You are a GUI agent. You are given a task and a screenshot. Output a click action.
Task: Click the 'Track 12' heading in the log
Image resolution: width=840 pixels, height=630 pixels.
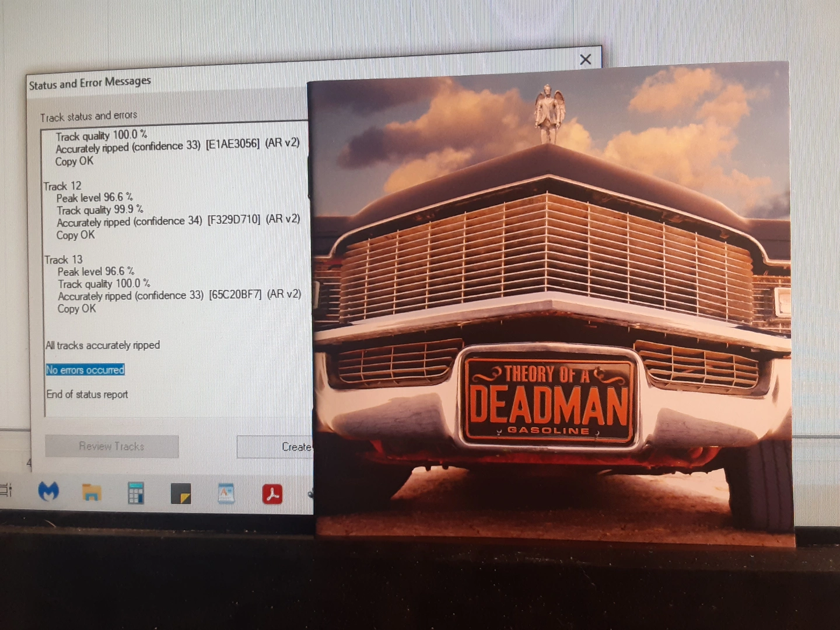coord(62,186)
